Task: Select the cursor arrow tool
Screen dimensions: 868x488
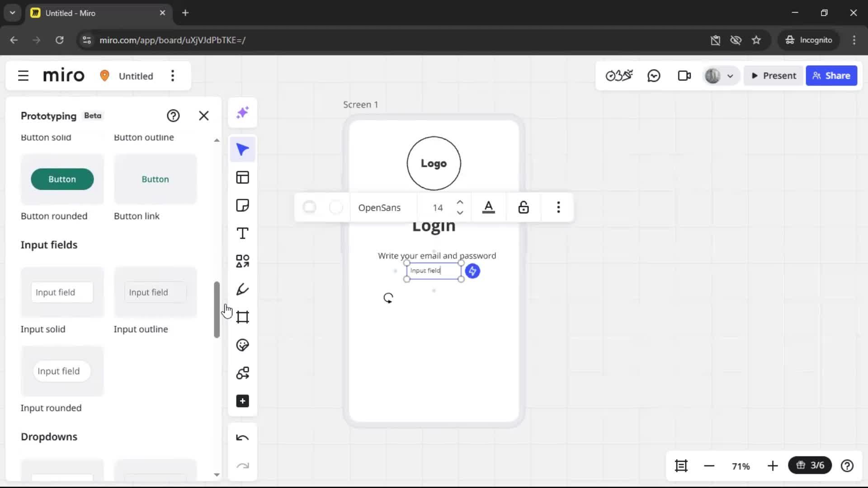Action: point(243,150)
